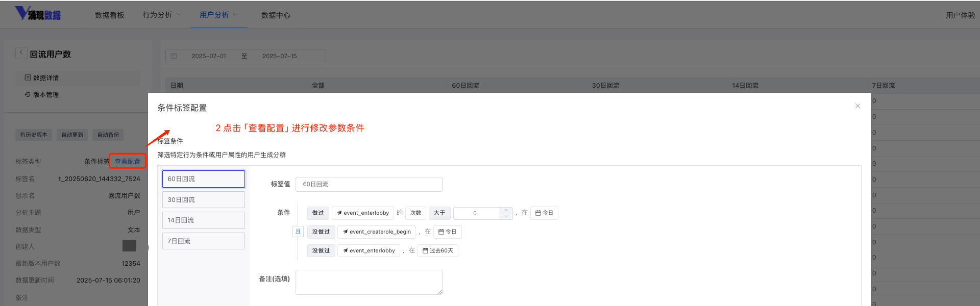Viewport: 980px width, 306px height.
Task: Click the 全部 column header
Action: [x=318, y=86]
